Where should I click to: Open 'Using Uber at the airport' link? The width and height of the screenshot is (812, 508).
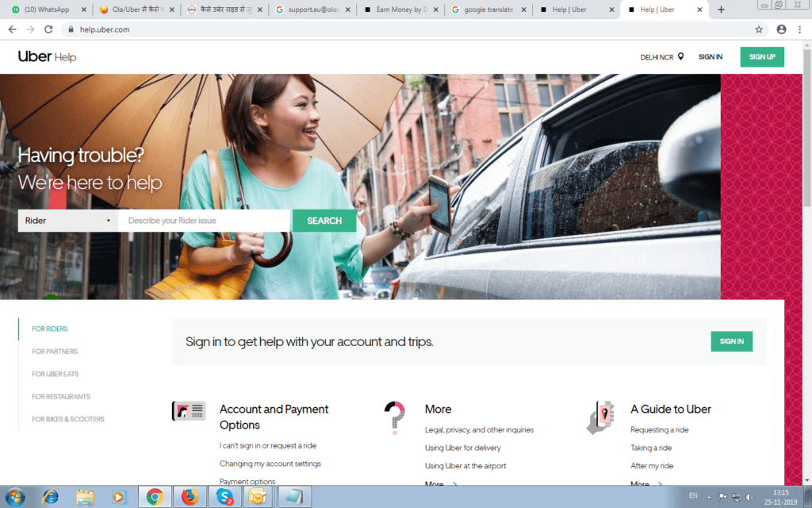tap(465, 466)
